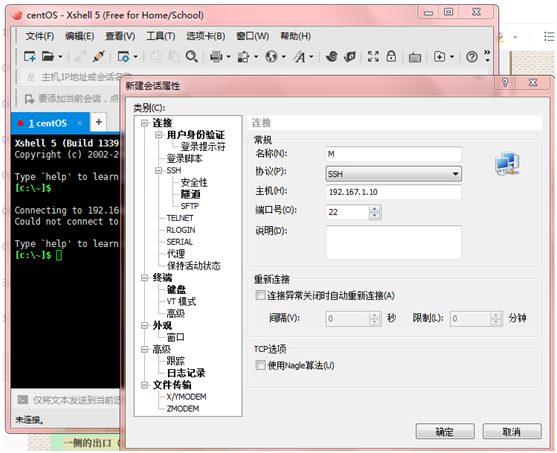Collapse the 连接 tree node
The image size is (557, 453).
pyautogui.click(x=144, y=123)
